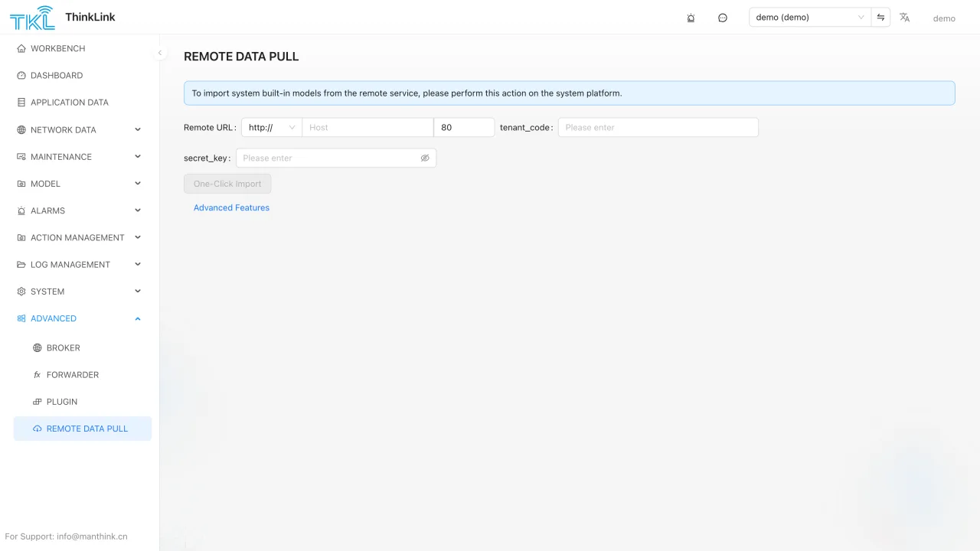The image size is (980, 551).
Task: Click the Broker globe icon
Action: click(x=38, y=348)
